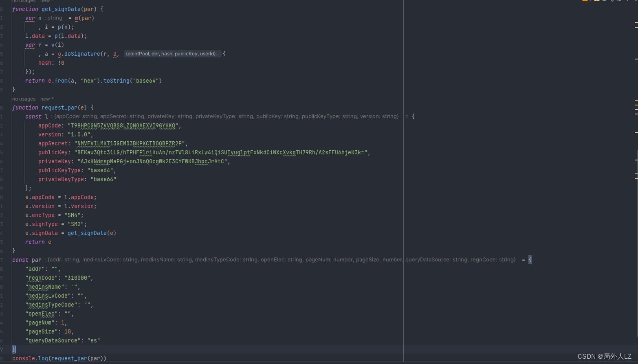Click request_par(par) call inside console.log
Image resolution: width=638 pixels, height=364 pixels.
pyautogui.click(x=77, y=358)
